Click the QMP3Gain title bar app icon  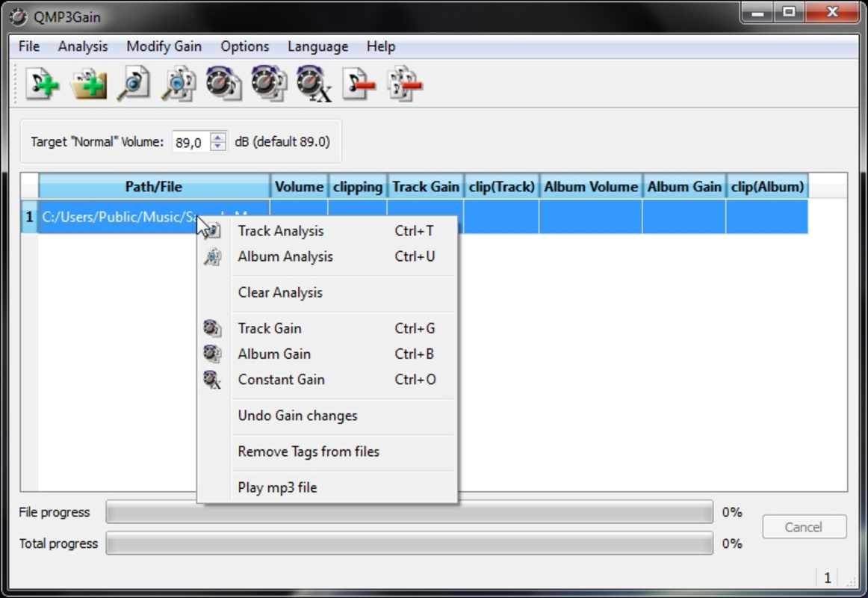click(18, 17)
